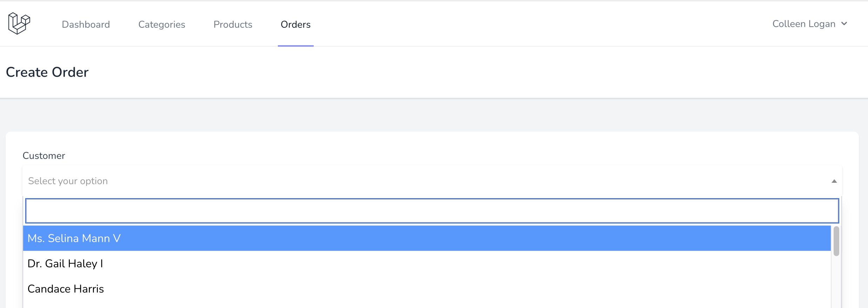Collapse the customer list using the arrow

pos(834,181)
